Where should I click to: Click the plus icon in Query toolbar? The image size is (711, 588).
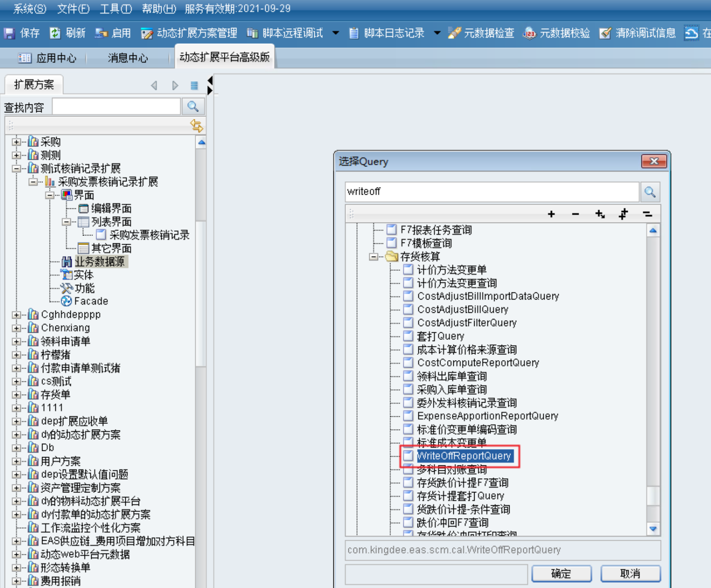(x=551, y=215)
